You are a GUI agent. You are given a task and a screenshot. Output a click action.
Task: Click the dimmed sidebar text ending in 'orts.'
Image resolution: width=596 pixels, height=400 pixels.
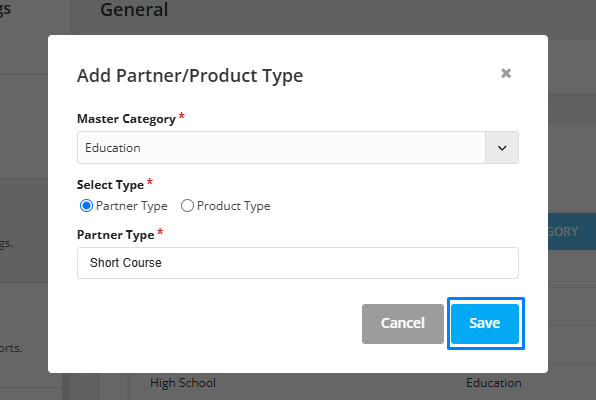coord(11,348)
